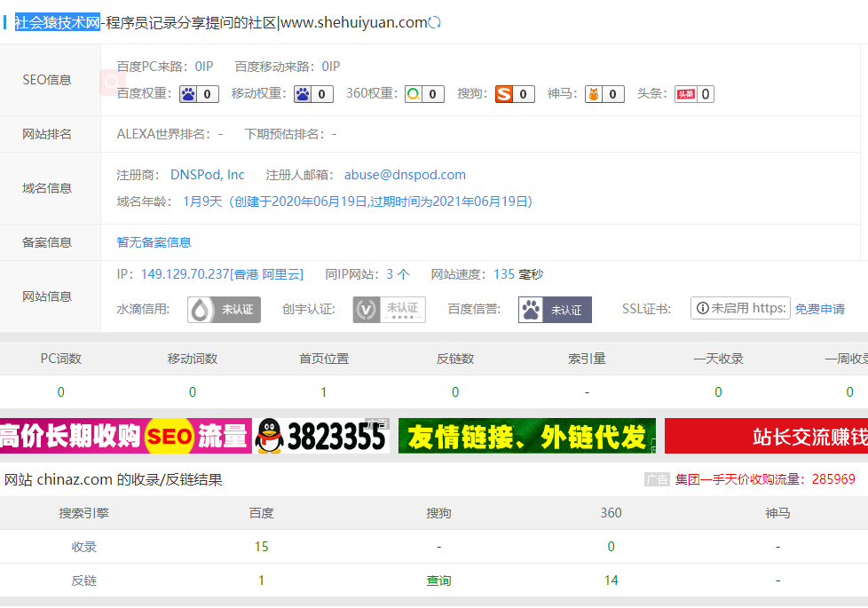Click the 高价长期收购SEO流量 banner ad

(126, 436)
